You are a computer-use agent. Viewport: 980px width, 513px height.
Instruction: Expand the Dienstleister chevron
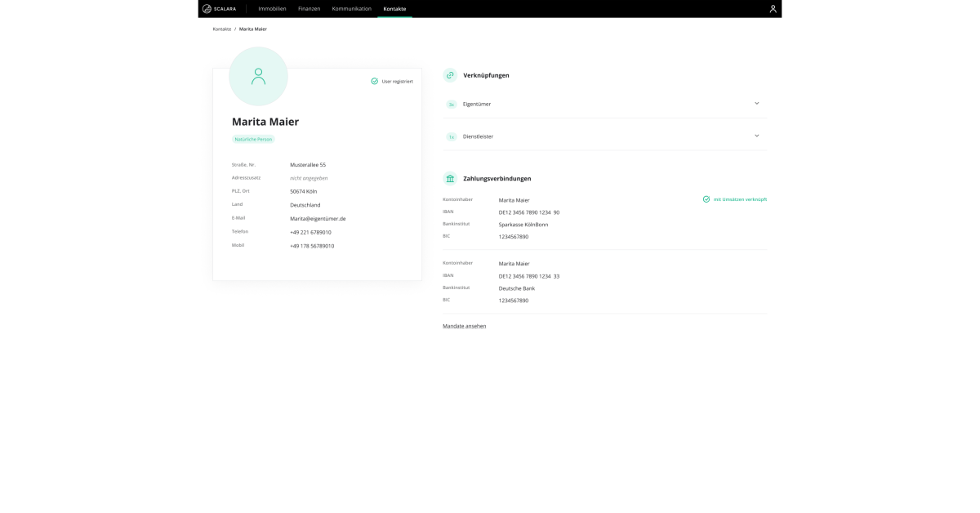[757, 136]
